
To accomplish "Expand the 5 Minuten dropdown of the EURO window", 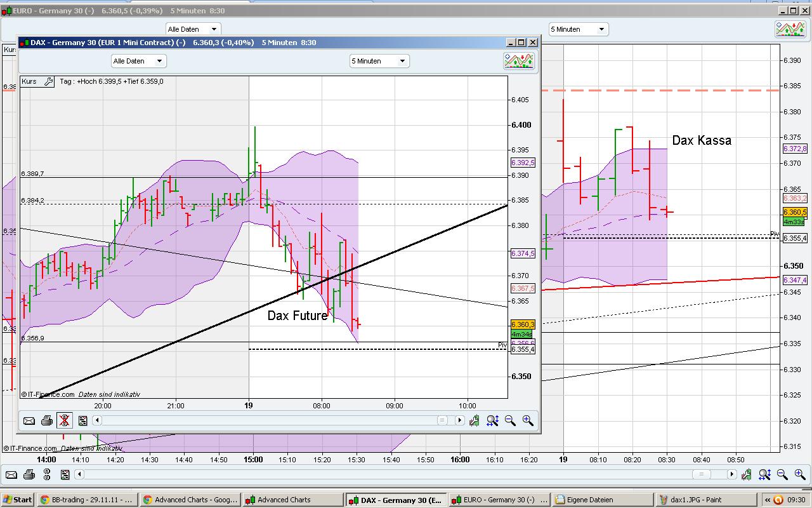I will [x=578, y=29].
